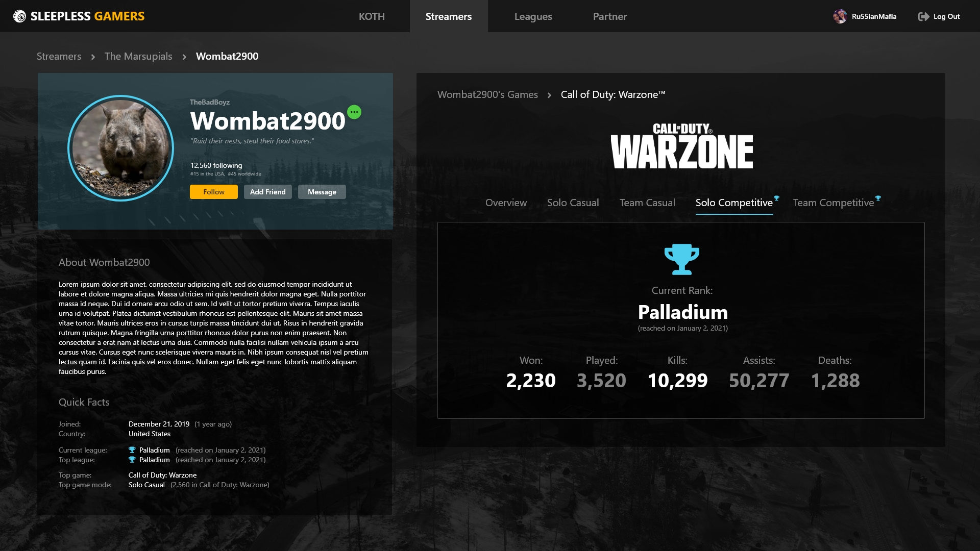Open the Wombat2900's Games breadcrumb link
This screenshot has height=551, width=980.
487,94
